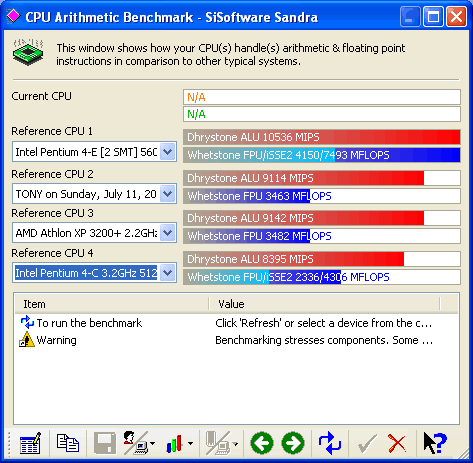Screen dimensions: 473x463
Task: Click the 'Benchmarking stresses components' value
Action: click(324, 340)
